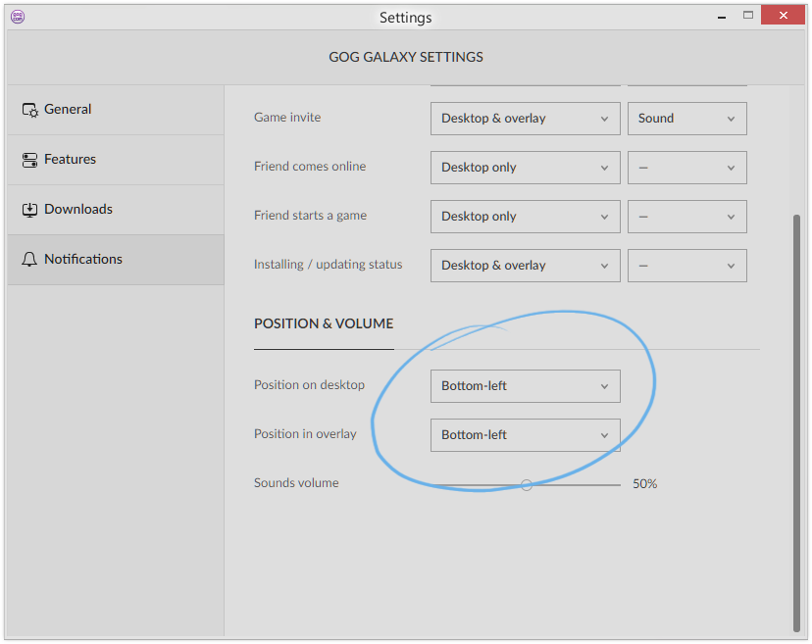Click the Sounds volume label
The image size is (812, 644).
[296, 483]
